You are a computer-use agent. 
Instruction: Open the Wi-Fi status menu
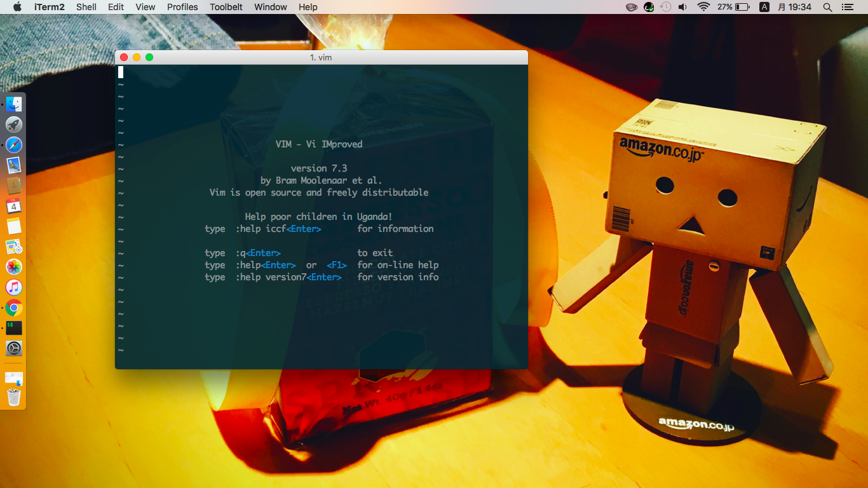[x=703, y=7]
